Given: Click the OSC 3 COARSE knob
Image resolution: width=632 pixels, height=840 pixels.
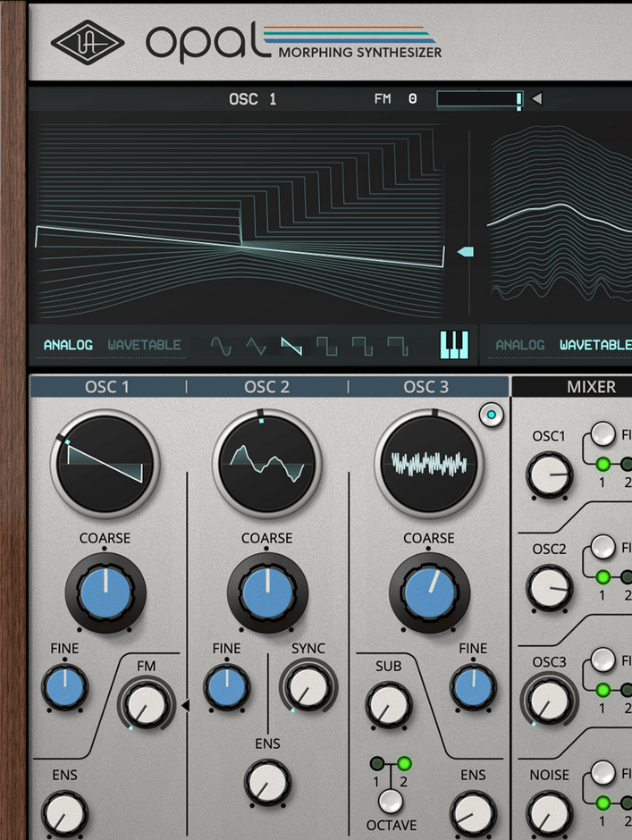Looking at the screenshot, I should coord(429,593).
